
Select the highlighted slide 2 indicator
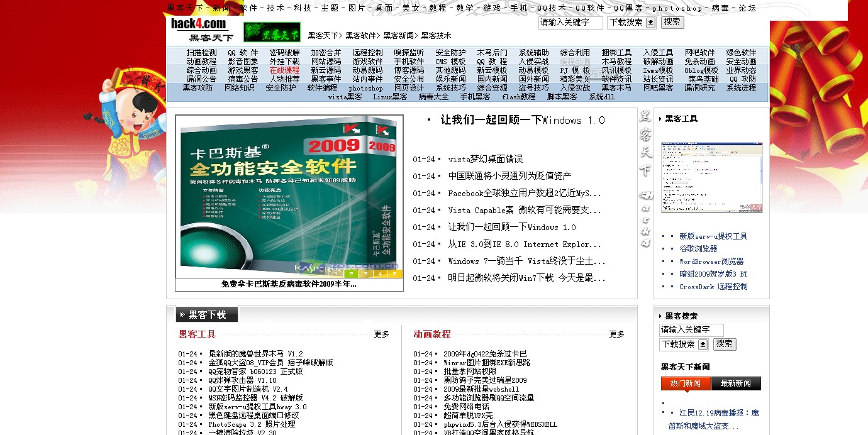(x=351, y=273)
